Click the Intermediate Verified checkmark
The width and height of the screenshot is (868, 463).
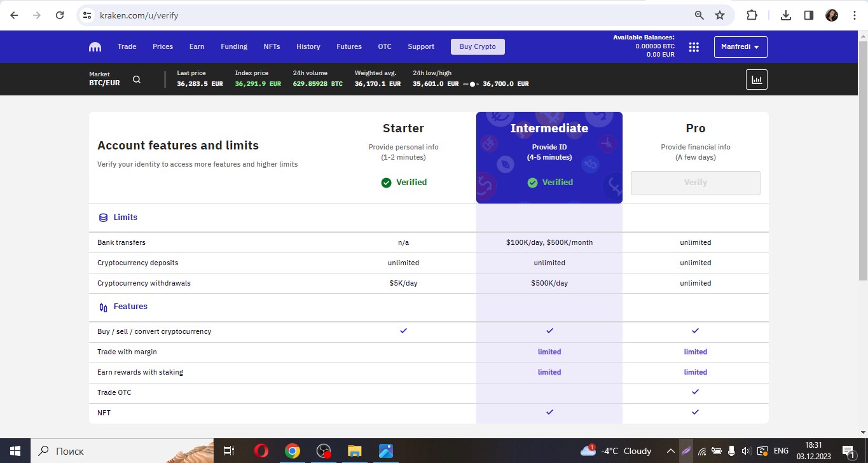click(x=532, y=183)
